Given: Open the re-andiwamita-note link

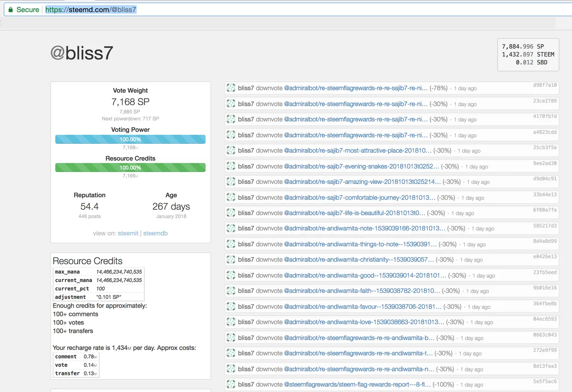Looking at the screenshot, I should (365, 228).
